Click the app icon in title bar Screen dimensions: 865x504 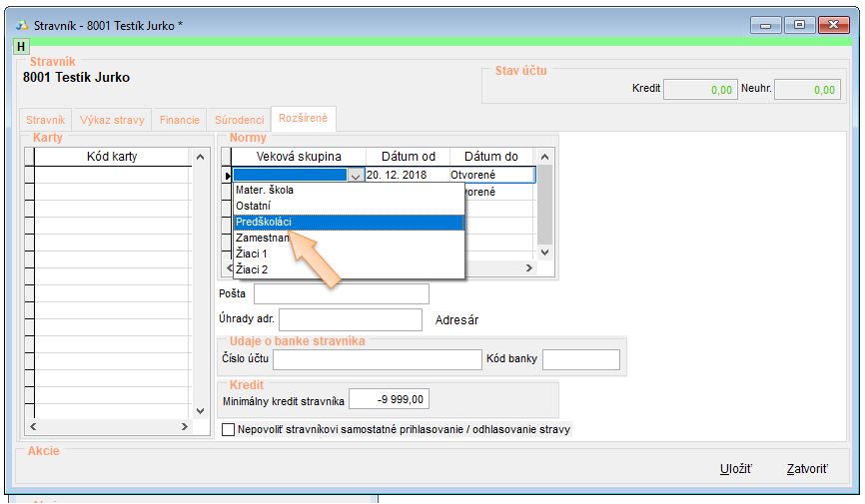point(22,25)
